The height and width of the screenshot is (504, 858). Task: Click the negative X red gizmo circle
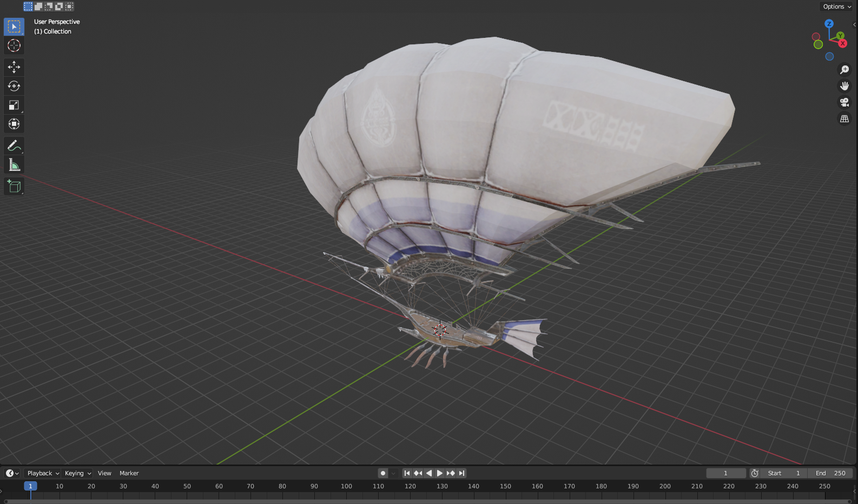[816, 37]
